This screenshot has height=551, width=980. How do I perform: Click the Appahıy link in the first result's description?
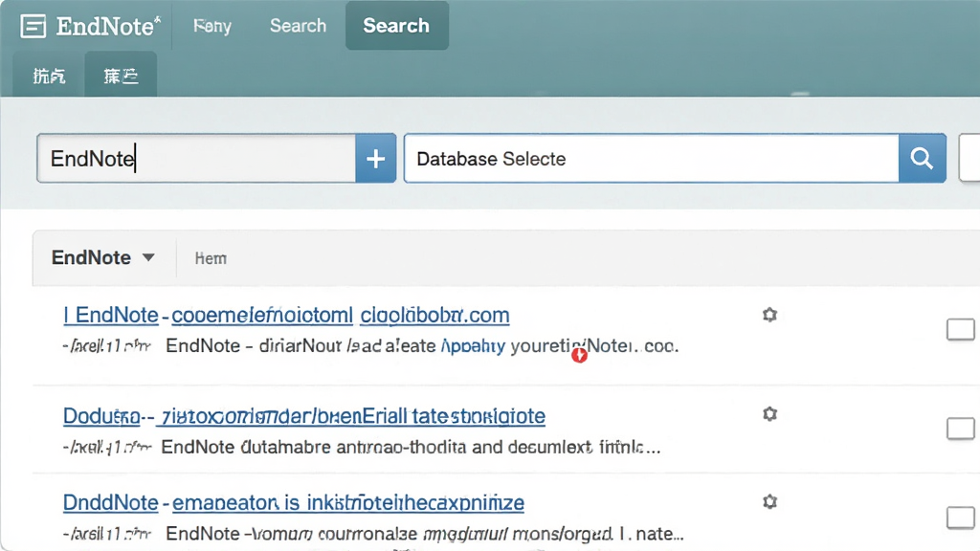[473, 345]
